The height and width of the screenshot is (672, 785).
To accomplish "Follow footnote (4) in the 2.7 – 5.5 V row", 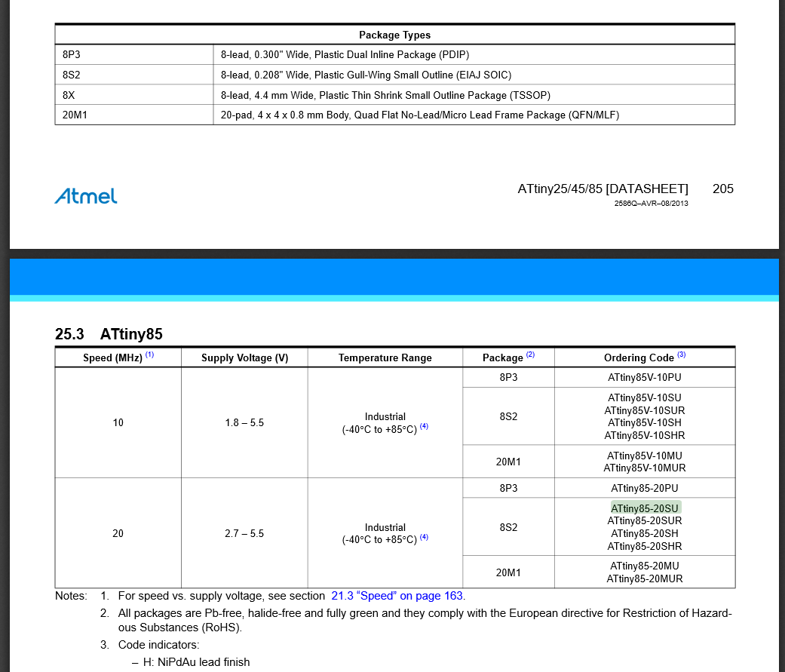I will [x=424, y=537].
